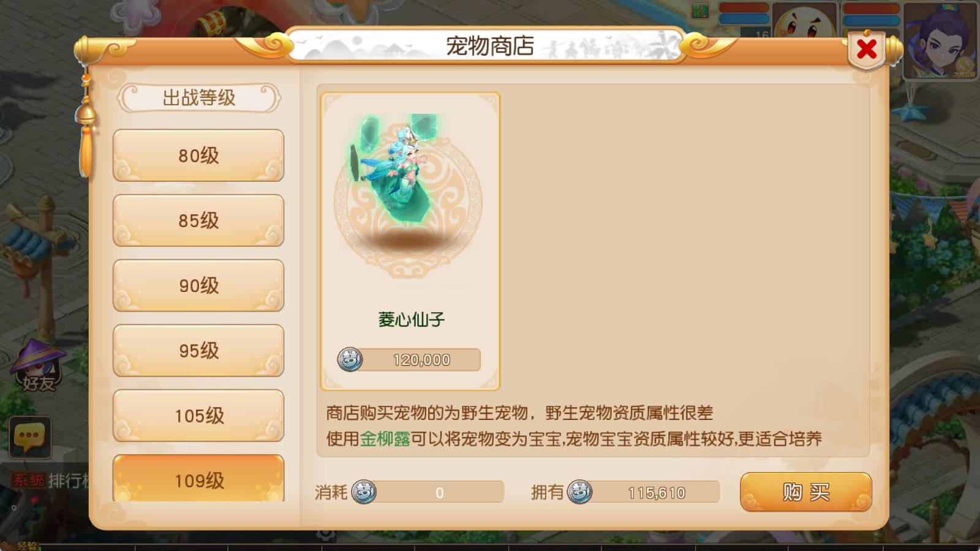Click the owned currency 115,610 field
The height and width of the screenshot is (551, 980).
(x=656, y=492)
